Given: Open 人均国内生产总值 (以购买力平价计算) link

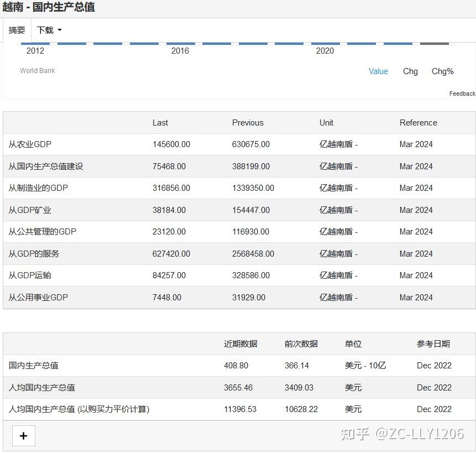Looking at the screenshot, I should click(x=79, y=409).
